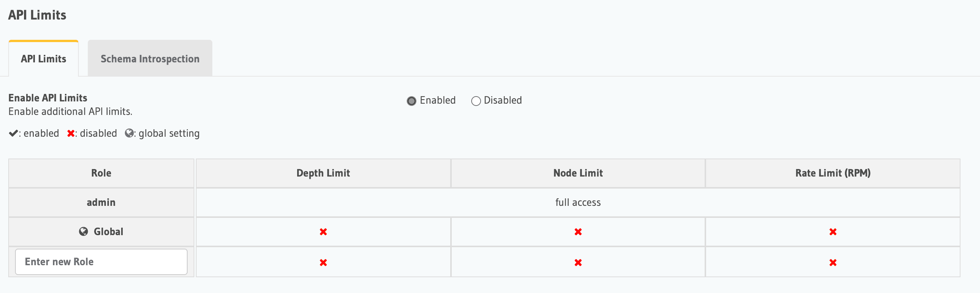This screenshot has width=980, height=293.
Task: Click the red X disabled legend icon
Action: point(71,133)
